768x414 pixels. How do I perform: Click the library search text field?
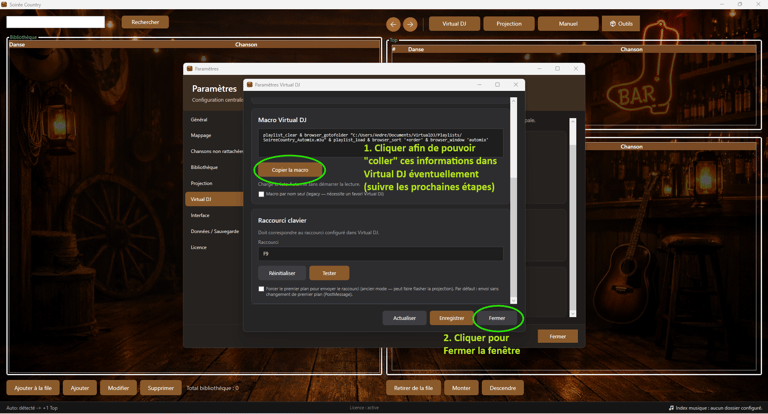click(x=55, y=22)
